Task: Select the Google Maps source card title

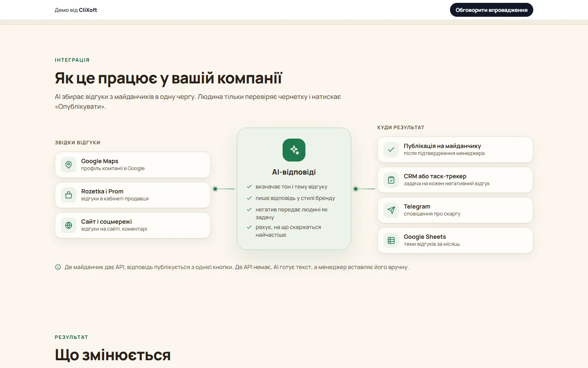Action: pyautogui.click(x=100, y=161)
